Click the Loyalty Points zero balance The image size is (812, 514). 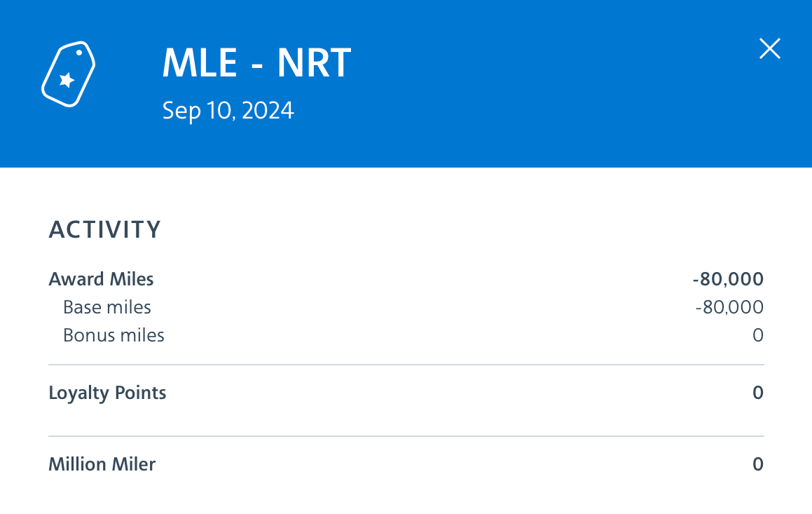pyautogui.click(x=757, y=393)
